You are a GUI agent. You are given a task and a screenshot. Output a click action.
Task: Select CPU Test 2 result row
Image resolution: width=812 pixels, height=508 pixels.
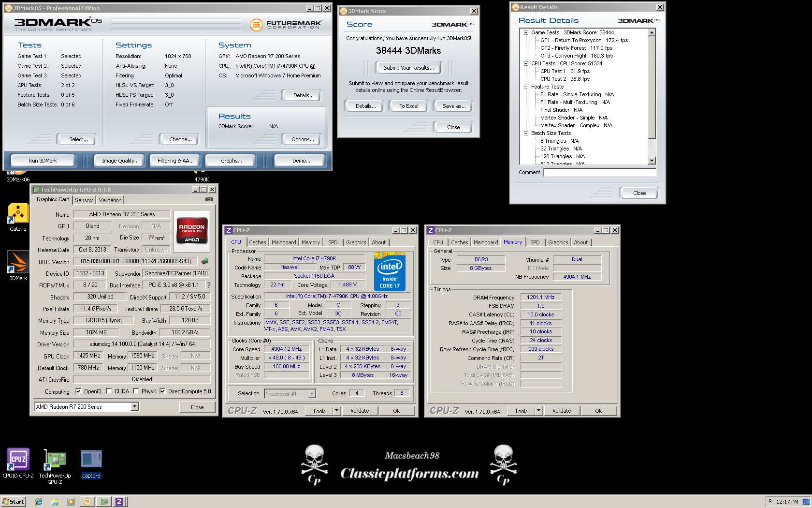click(565, 79)
